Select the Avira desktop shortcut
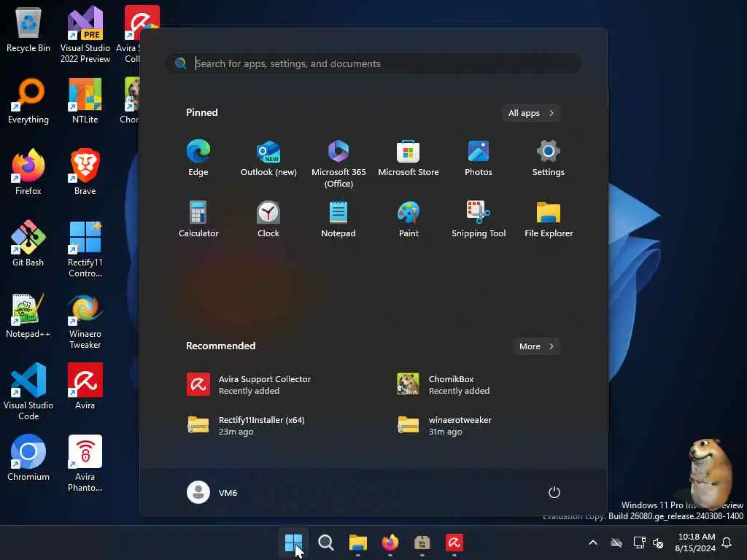This screenshot has height=560, width=747. (85, 386)
